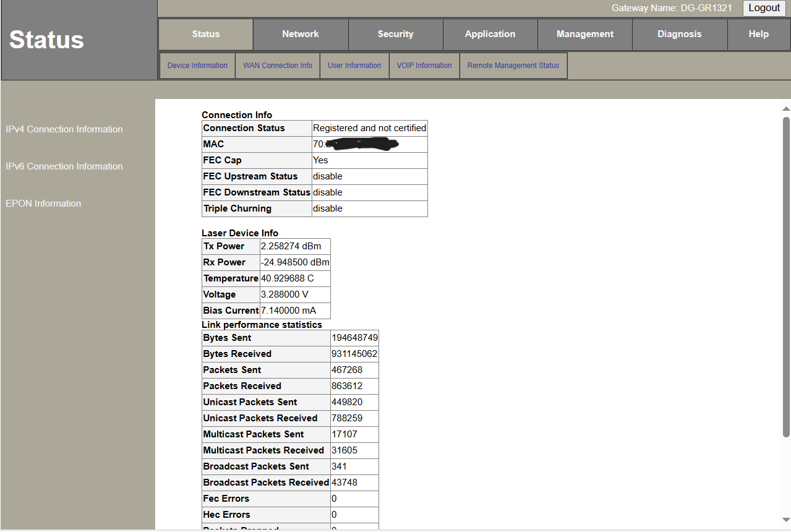Click the scrollbar down arrow

pyautogui.click(x=786, y=520)
